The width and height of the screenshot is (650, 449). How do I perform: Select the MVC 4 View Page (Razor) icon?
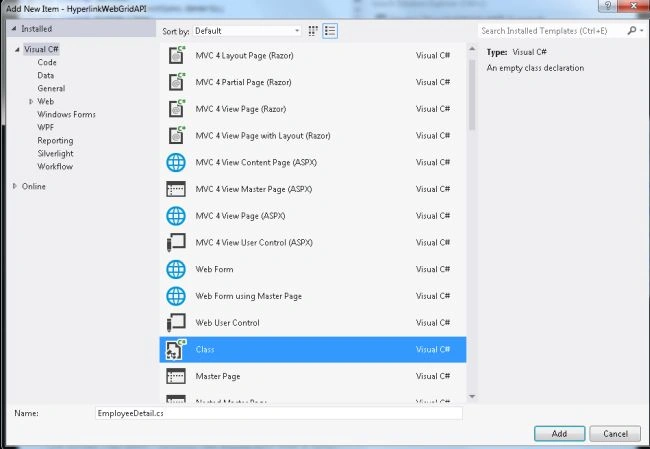tap(177, 109)
